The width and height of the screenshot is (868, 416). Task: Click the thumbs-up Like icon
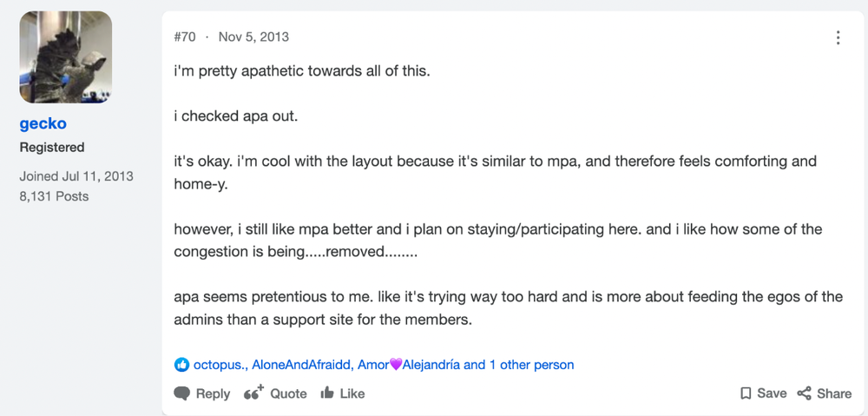[x=327, y=393]
